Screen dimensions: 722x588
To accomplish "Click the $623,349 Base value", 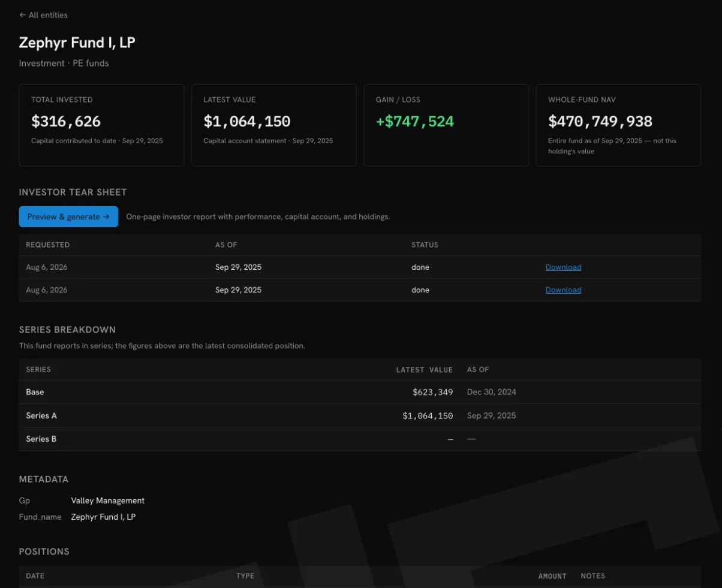I will coord(432,392).
